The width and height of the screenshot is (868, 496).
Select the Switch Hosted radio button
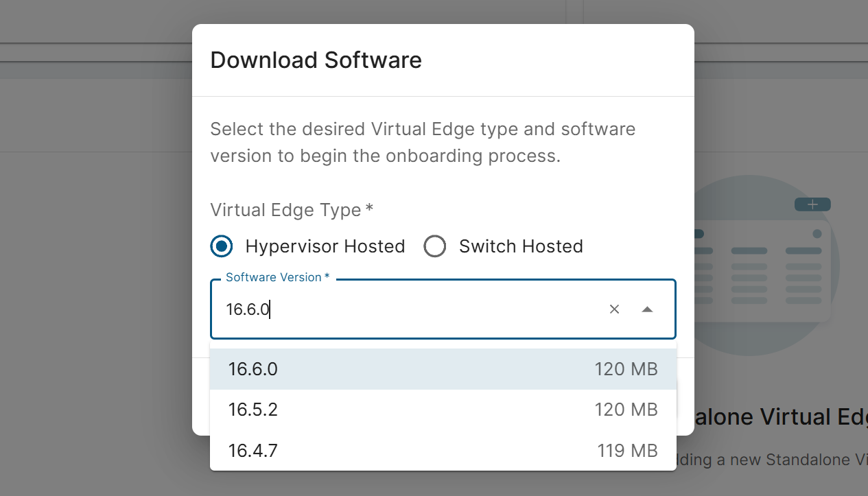tap(435, 246)
